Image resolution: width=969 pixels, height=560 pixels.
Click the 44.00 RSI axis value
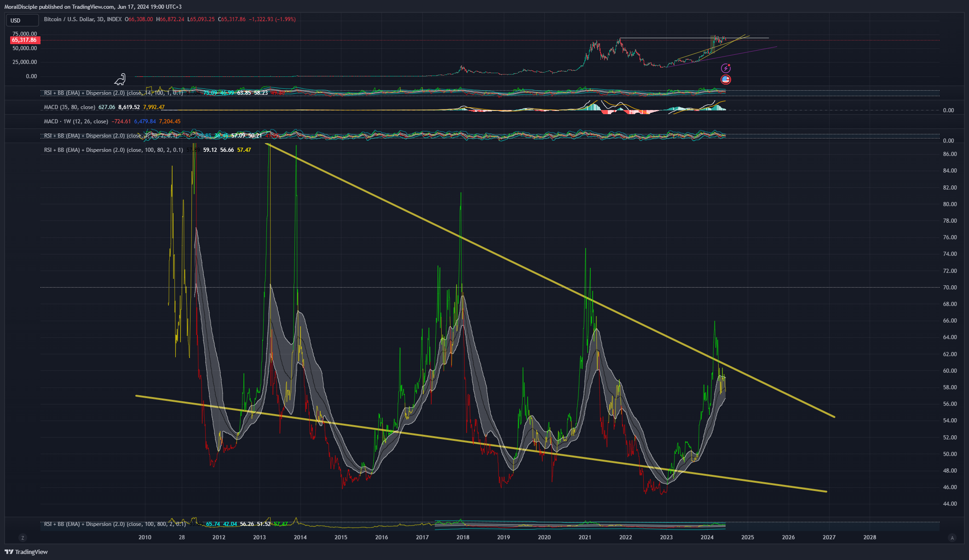(x=950, y=504)
